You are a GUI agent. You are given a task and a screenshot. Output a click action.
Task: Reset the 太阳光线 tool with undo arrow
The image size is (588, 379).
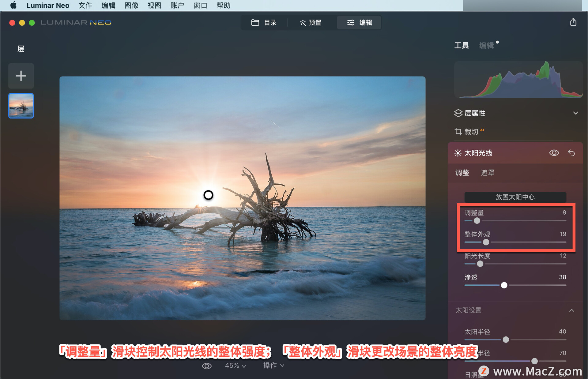[571, 153]
